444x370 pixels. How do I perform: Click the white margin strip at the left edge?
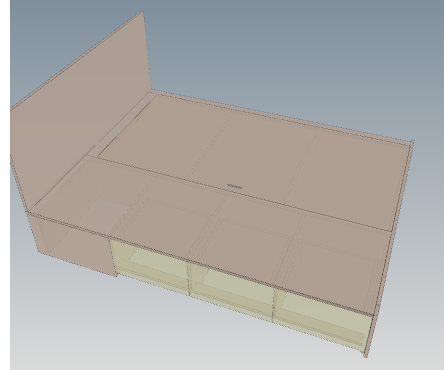coord(5,185)
